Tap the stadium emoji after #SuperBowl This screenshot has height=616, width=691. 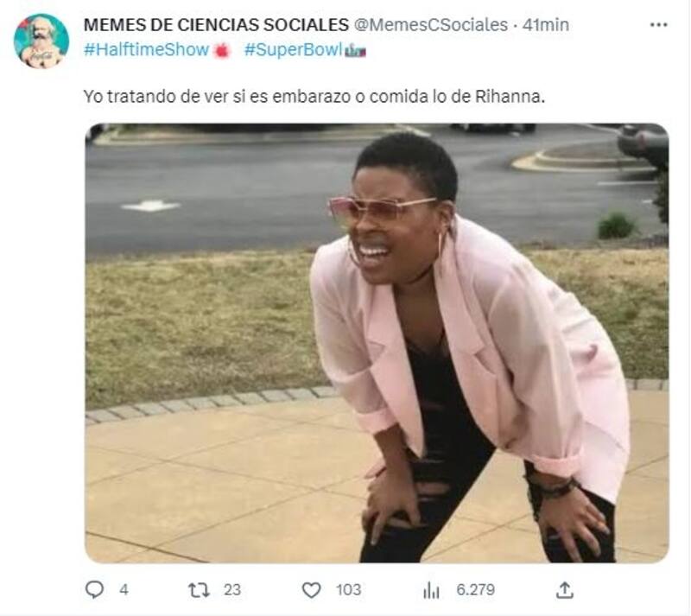(355, 51)
